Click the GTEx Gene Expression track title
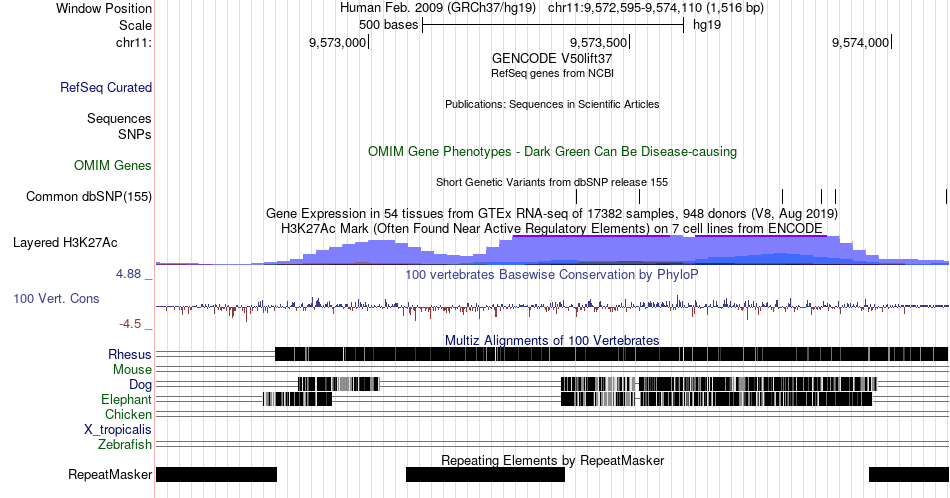 (552, 213)
